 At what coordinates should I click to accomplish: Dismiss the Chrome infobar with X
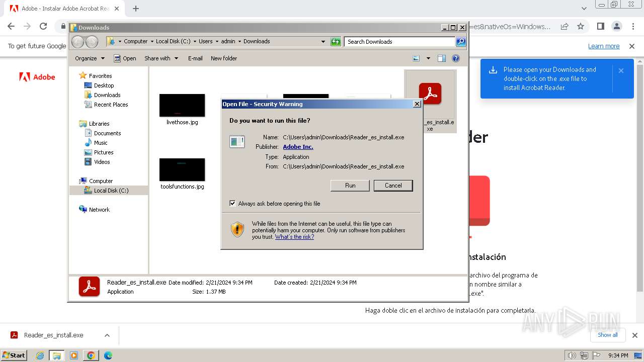pos(632,46)
